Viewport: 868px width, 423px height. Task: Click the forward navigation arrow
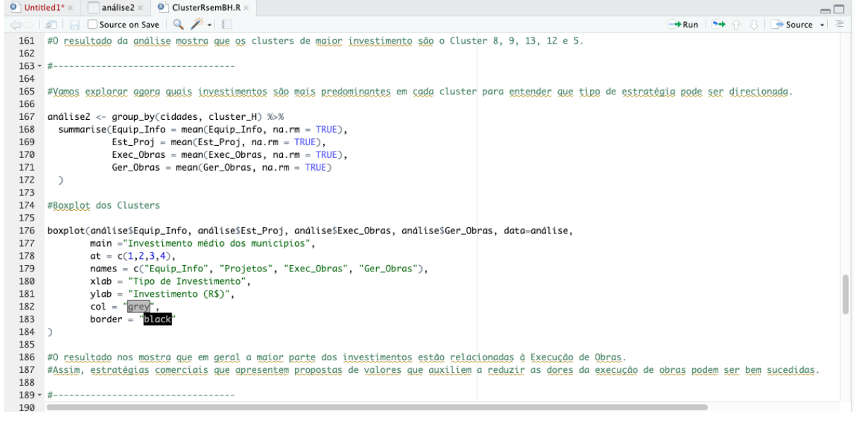(28, 22)
